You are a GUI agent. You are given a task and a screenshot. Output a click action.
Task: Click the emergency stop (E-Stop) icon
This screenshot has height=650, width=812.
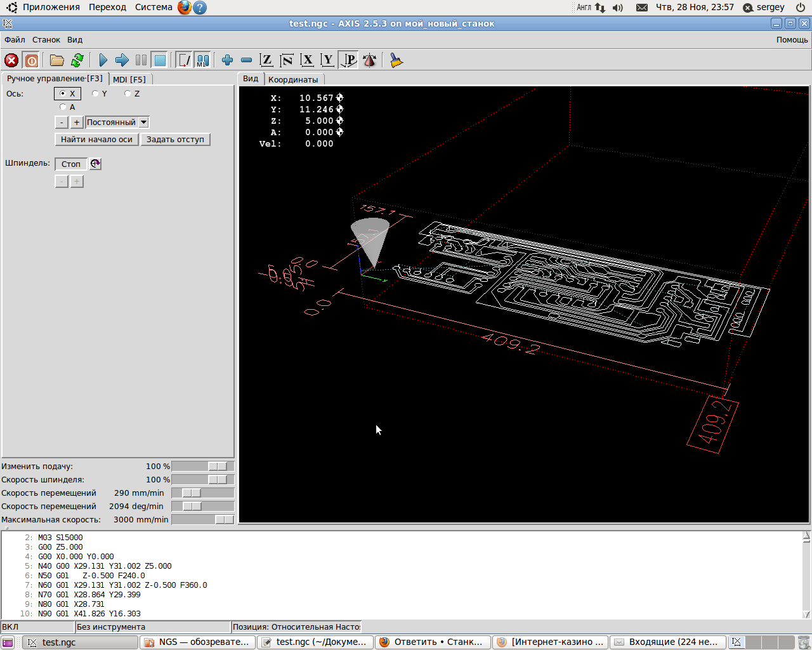click(x=11, y=60)
